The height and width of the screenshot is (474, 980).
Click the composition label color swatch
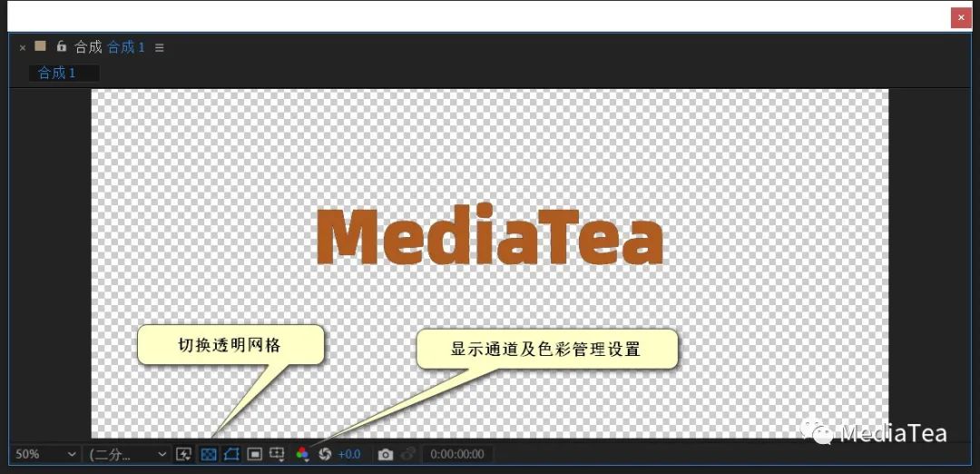(41, 45)
